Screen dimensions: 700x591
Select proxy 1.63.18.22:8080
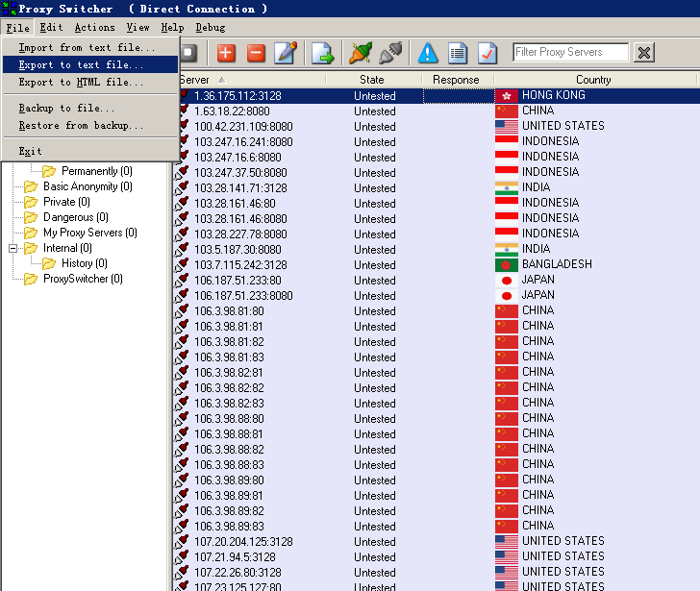(x=232, y=111)
